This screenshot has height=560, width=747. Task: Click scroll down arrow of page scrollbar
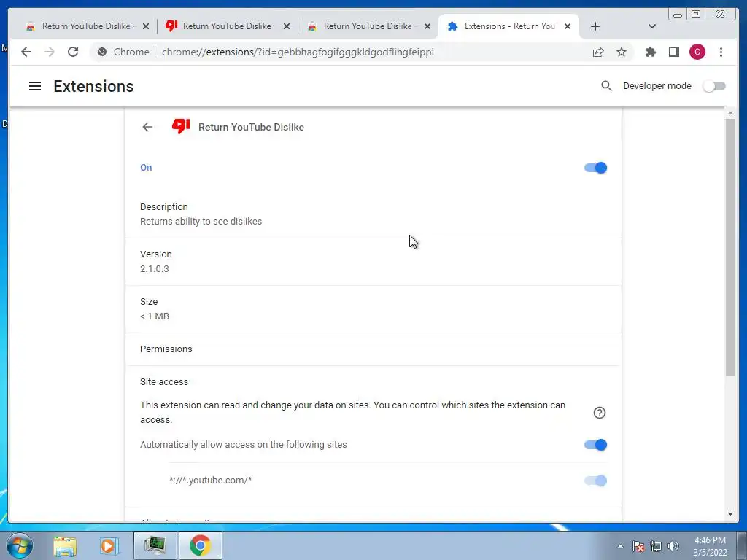730,514
